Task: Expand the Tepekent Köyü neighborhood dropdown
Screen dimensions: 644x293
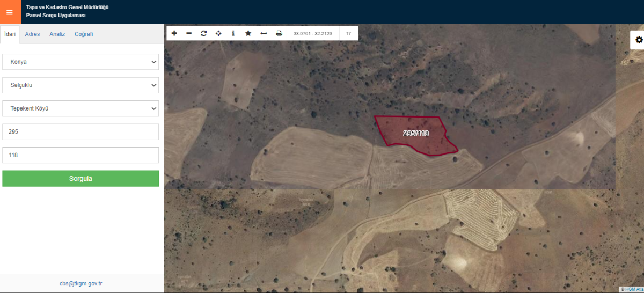Action: (80, 108)
